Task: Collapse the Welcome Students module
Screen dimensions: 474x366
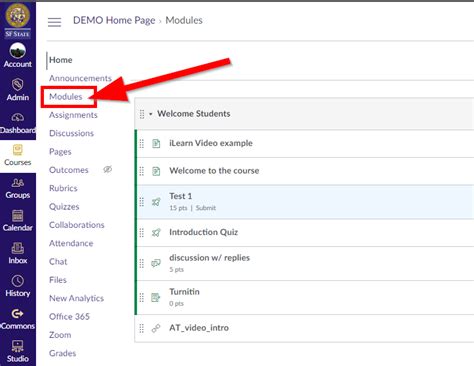Action: [x=151, y=114]
